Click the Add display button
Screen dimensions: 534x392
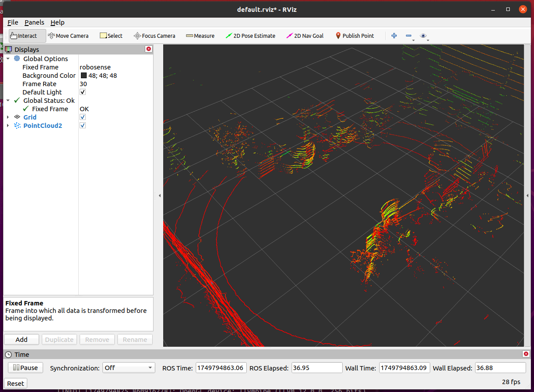pyautogui.click(x=22, y=339)
